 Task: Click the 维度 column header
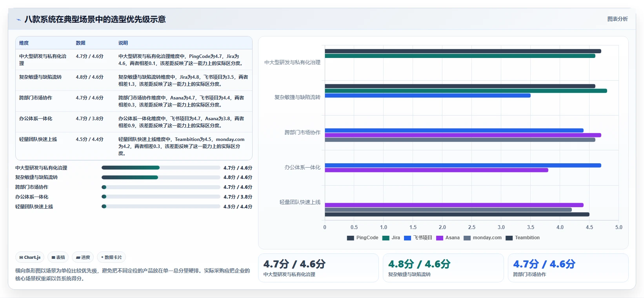pos(24,43)
